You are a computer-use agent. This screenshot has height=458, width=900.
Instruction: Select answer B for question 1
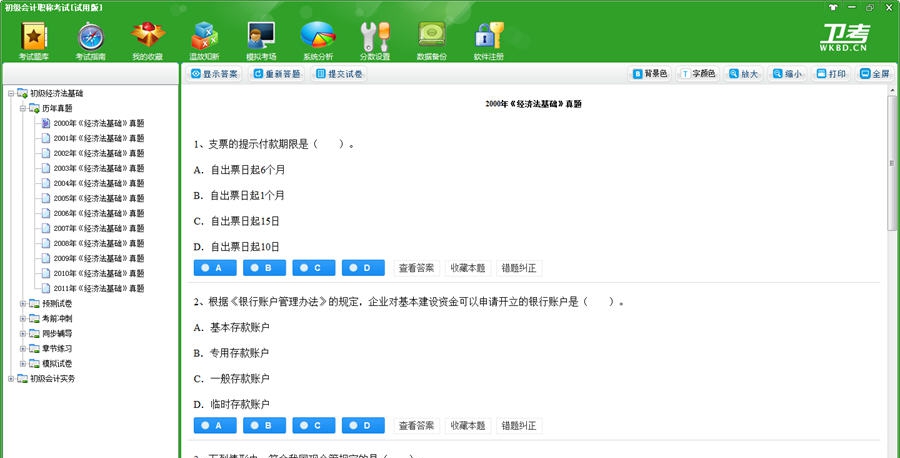[x=265, y=268]
